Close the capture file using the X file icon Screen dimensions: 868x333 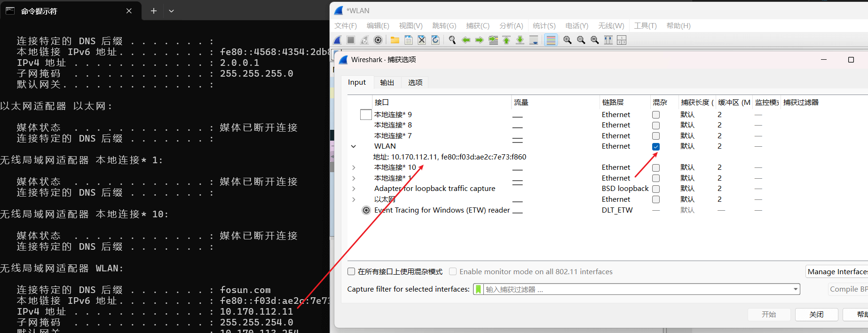422,40
